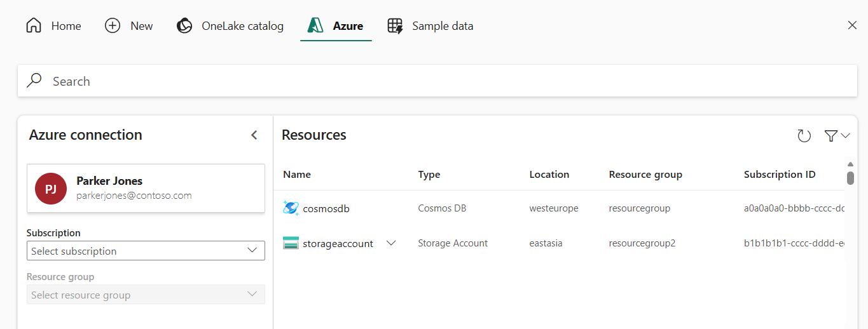Viewport: 868px width, 329px height.
Task: Click the magnifier icon in the search bar
Action: click(x=34, y=81)
